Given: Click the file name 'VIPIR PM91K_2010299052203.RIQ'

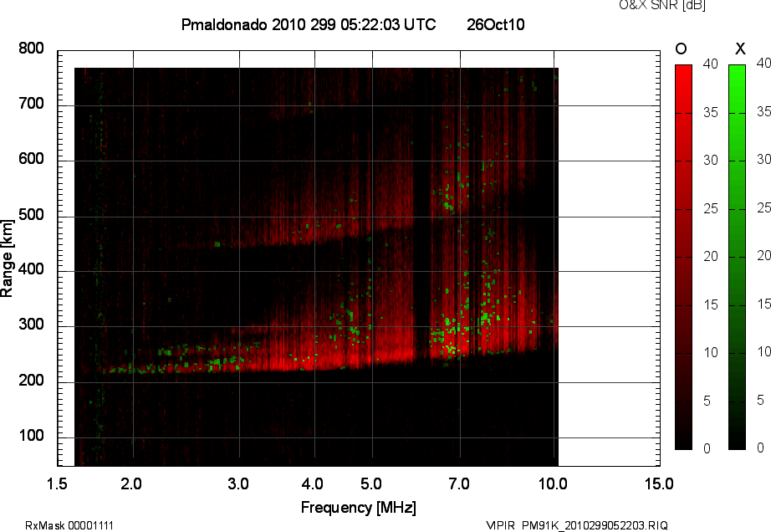Looking at the screenshot, I should coord(577,525).
